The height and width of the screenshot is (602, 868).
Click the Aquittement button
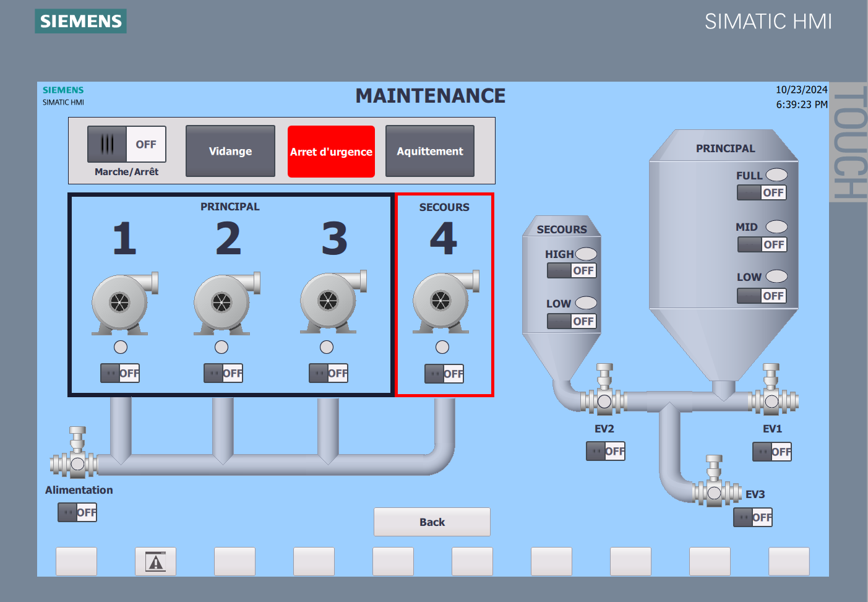pos(430,151)
